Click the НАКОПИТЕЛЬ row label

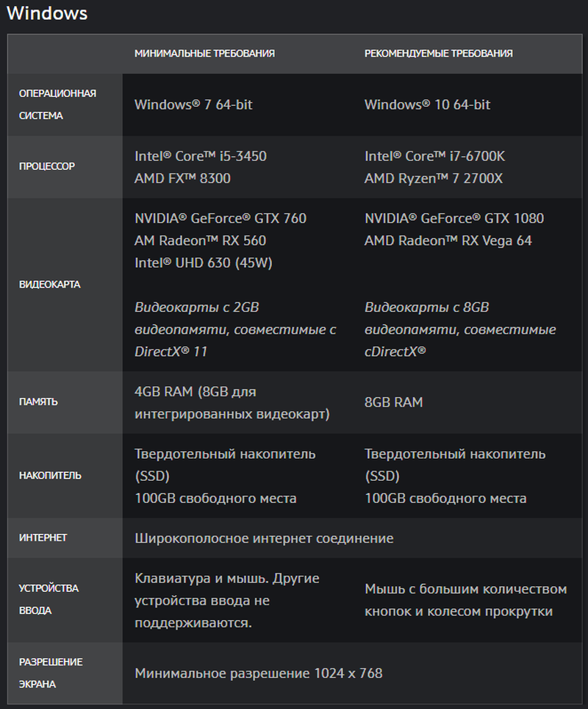(50, 476)
